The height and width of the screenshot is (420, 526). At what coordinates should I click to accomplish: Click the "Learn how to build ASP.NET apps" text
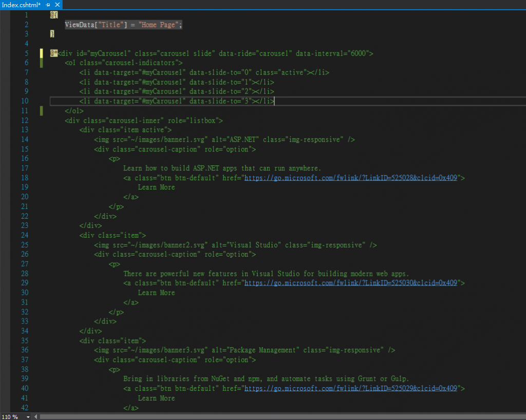(x=222, y=168)
